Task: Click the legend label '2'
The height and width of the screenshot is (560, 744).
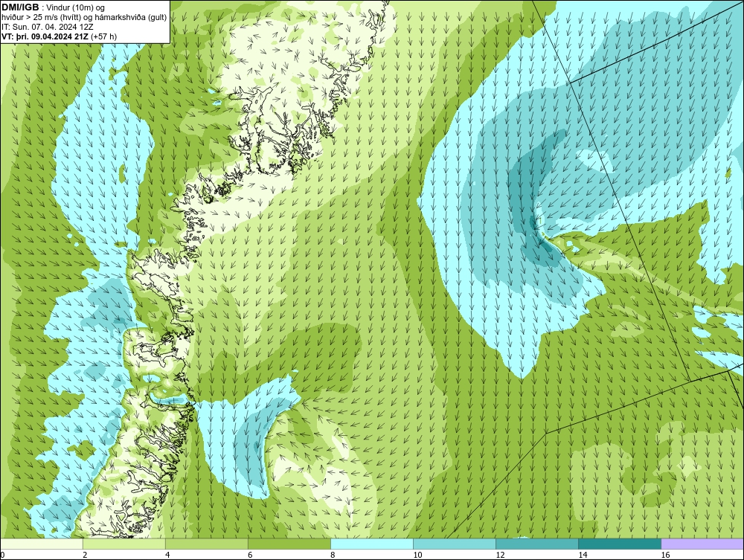Action: pyautogui.click(x=85, y=556)
